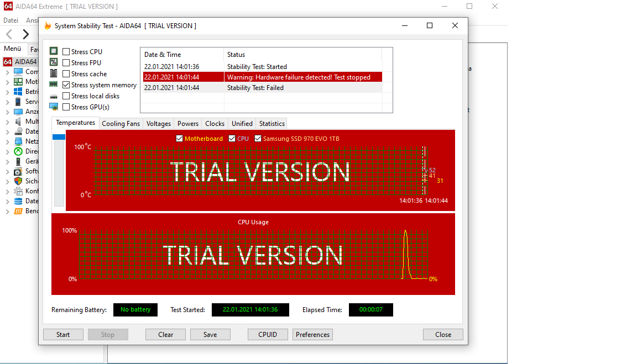Screen dimensions: 637x364
Task: Enable the Stress CPU checkbox
Action: point(66,51)
